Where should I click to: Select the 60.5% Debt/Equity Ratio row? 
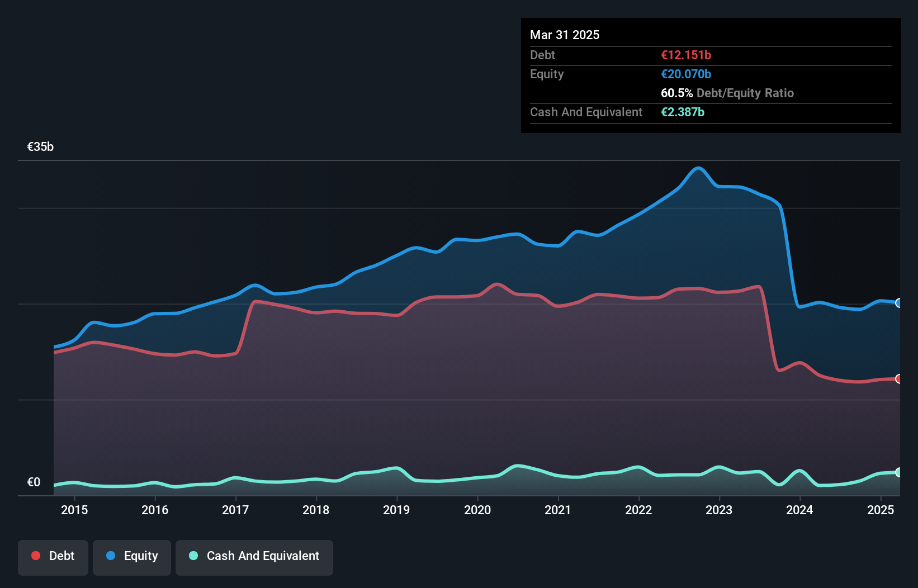(x=727, y=93)
